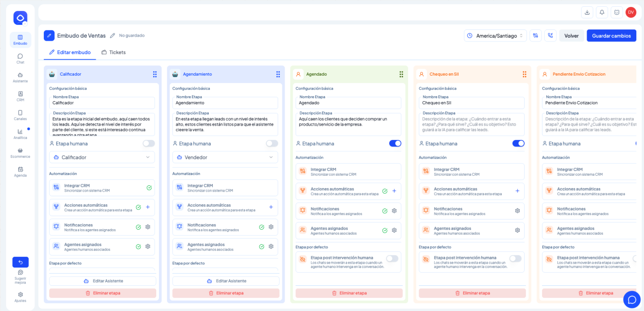Disable Etapa humana in the Agendado stage

point(395,143)
